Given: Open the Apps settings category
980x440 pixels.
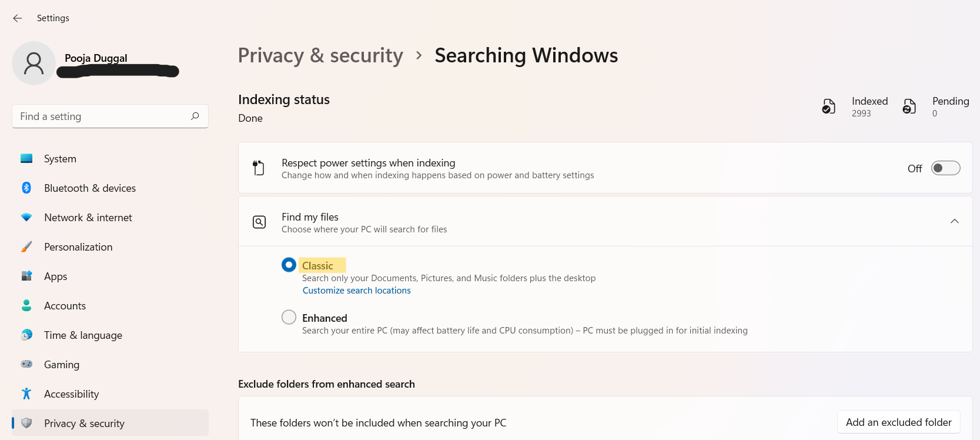Looking at the screenshot, I should click(56, 276).
